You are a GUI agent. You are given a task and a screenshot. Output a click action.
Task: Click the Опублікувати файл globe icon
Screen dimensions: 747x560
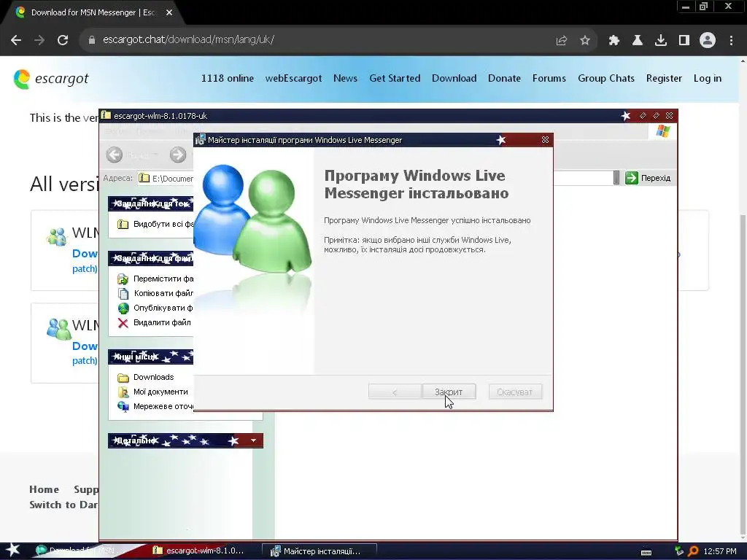pos(123,308)
